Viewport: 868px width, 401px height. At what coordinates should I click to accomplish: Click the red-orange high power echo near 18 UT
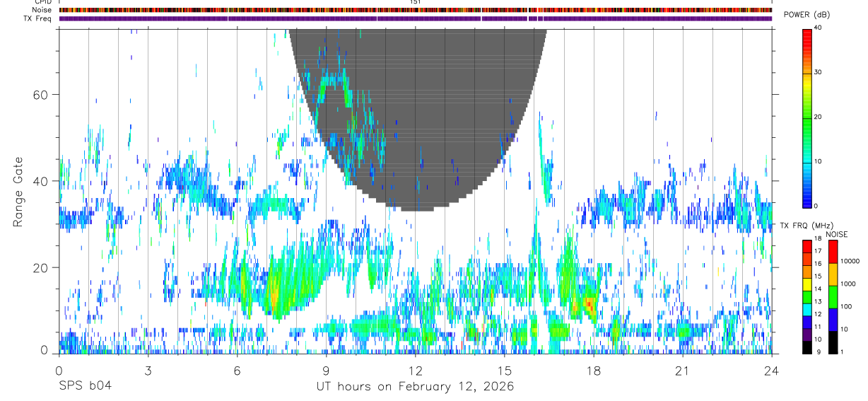588,306
